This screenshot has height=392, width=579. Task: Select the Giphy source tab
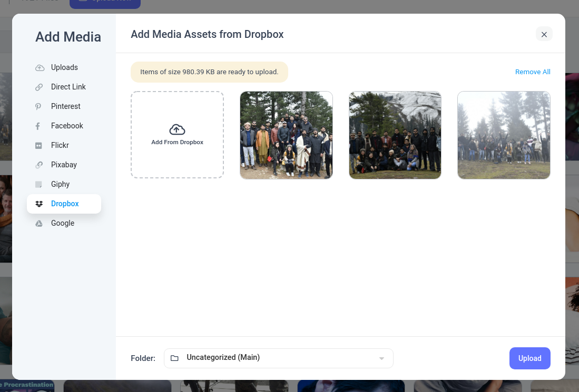coord(64,184)
